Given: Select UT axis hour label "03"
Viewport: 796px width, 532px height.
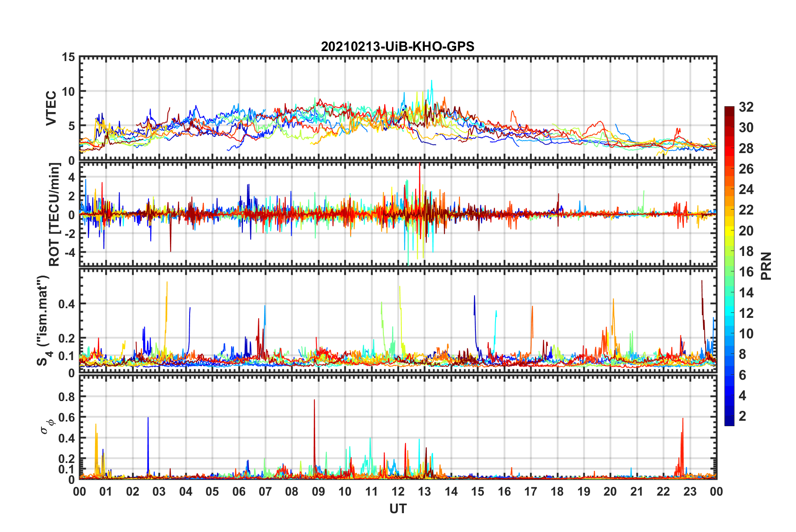Looking at the screenshot, I should (159, 491).
